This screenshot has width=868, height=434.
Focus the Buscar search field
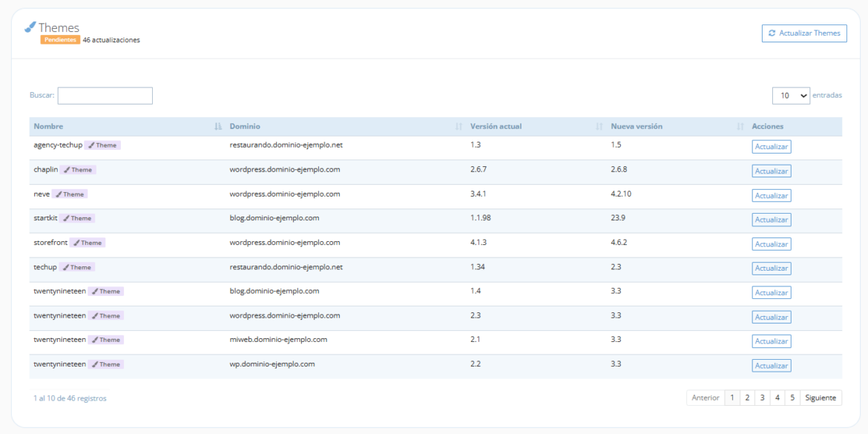[x=105, y=96]
